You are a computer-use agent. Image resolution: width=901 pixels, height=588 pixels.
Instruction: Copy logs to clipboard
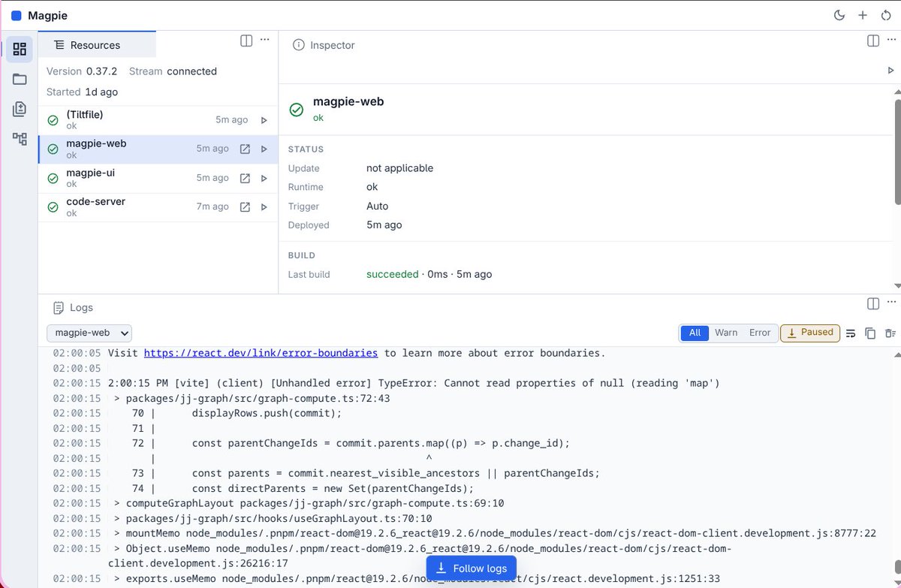click(x=870, y=333)
